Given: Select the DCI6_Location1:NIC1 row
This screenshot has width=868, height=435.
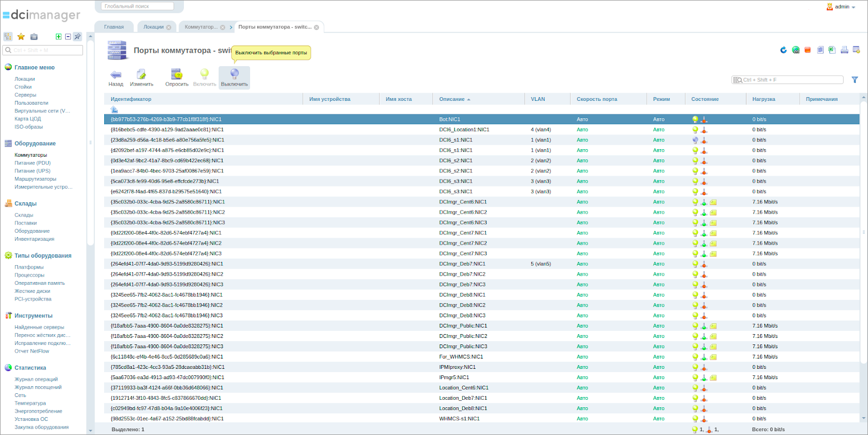Looking at the screenshot, I should [482, 130].
